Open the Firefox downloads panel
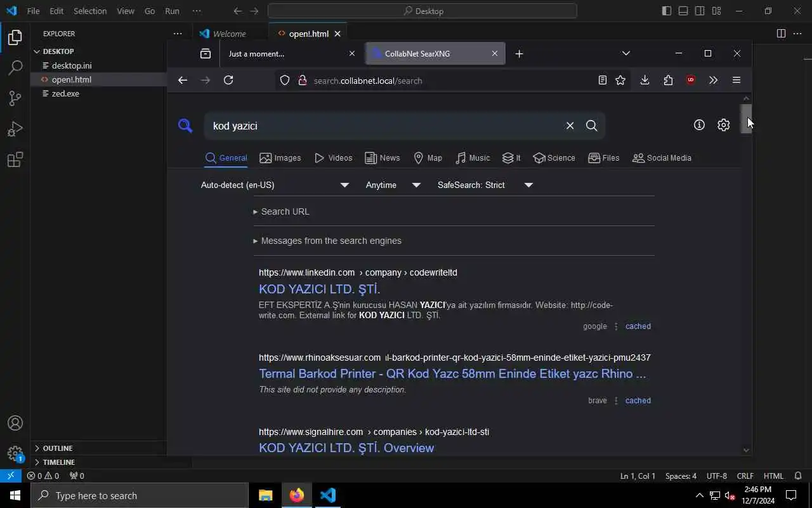The image size is (812, 508). pyautogui.click(x=645, y=80)
